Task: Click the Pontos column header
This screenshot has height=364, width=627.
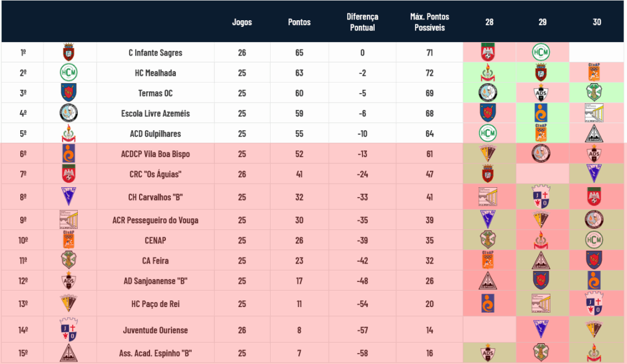Action: pos(299,22)
